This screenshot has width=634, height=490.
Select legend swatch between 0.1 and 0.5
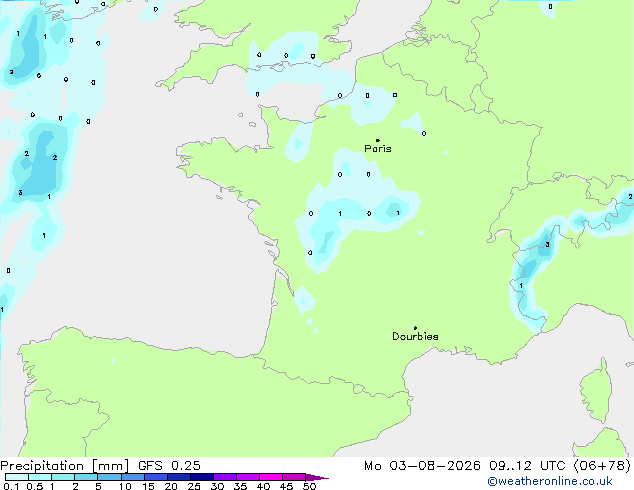tap(17, 477)
